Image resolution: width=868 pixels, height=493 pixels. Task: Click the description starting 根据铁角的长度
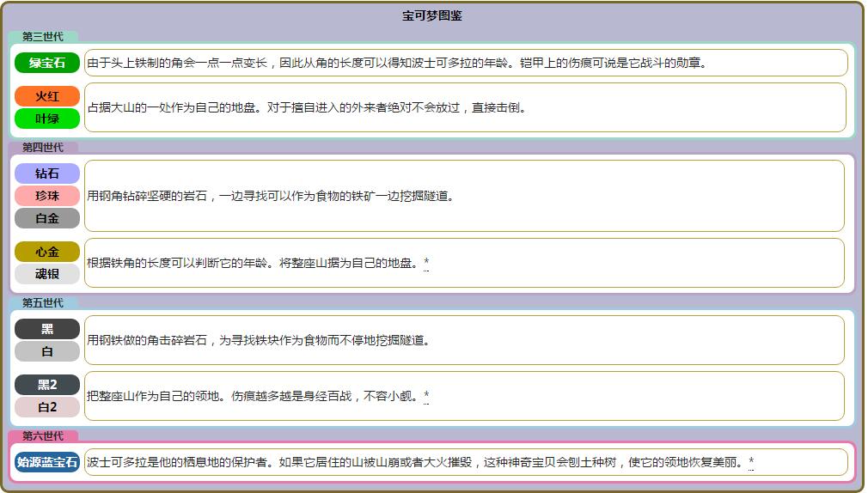[254, 263]
